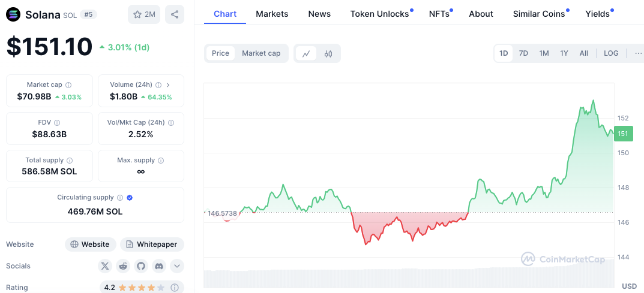
Task: Click the 146.5738 opening price label
Action: [x=223, y=213]
